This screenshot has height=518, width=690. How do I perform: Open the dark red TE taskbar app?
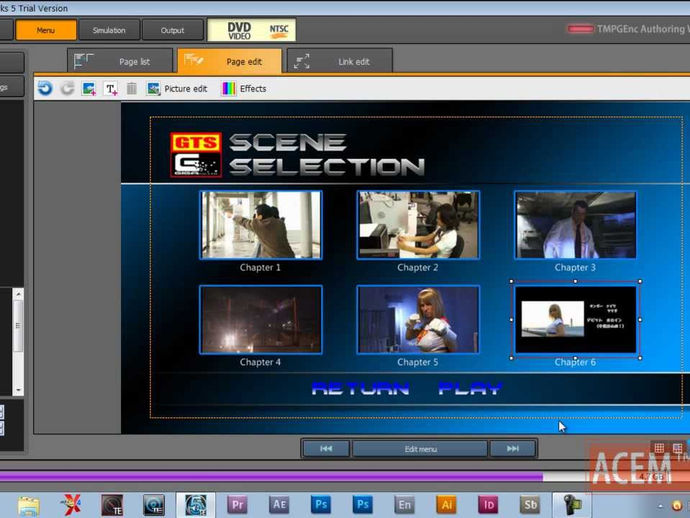[112, 505]
